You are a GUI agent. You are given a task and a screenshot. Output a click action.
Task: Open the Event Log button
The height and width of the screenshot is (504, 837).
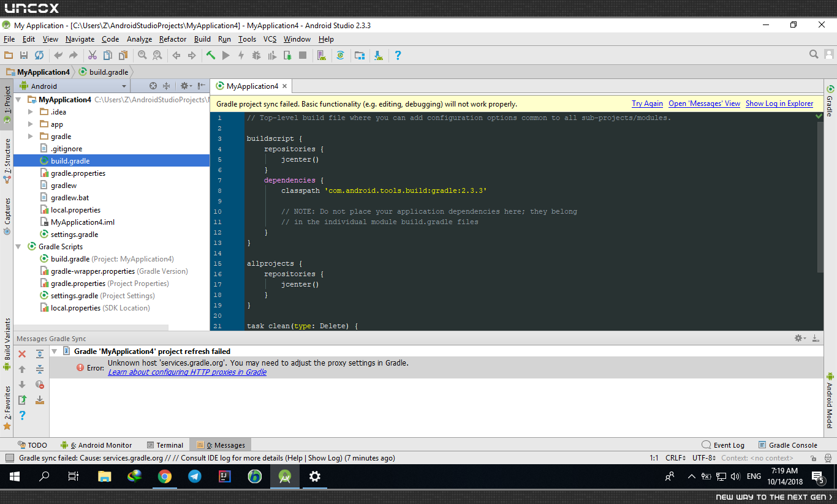tap(723, 445)
